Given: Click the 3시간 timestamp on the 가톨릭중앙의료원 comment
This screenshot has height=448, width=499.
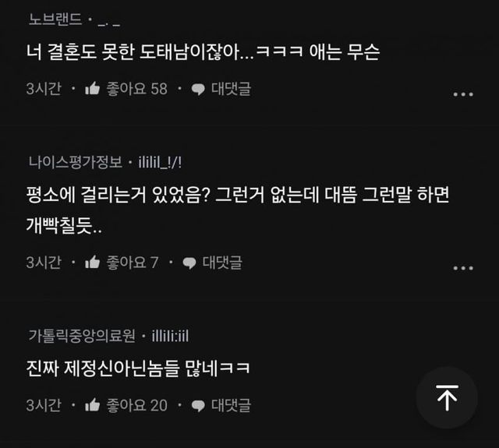Looking at the screenshot, I should (44, 405).
